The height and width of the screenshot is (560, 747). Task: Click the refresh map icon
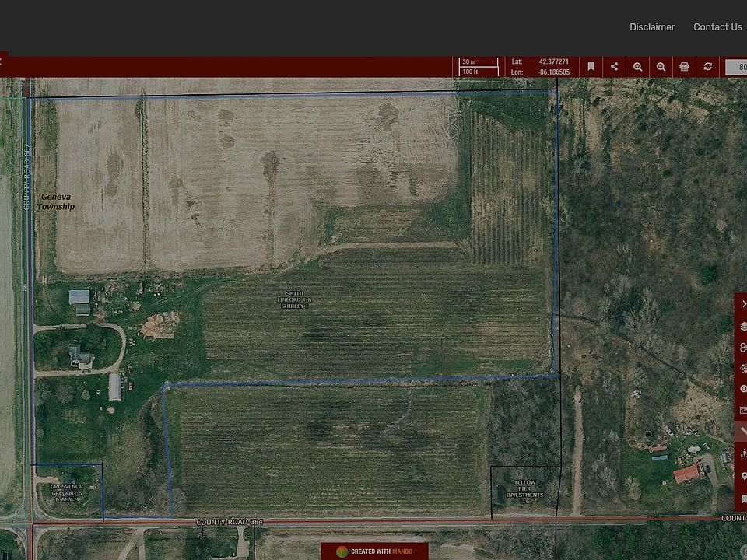click(x=708, y=67)
